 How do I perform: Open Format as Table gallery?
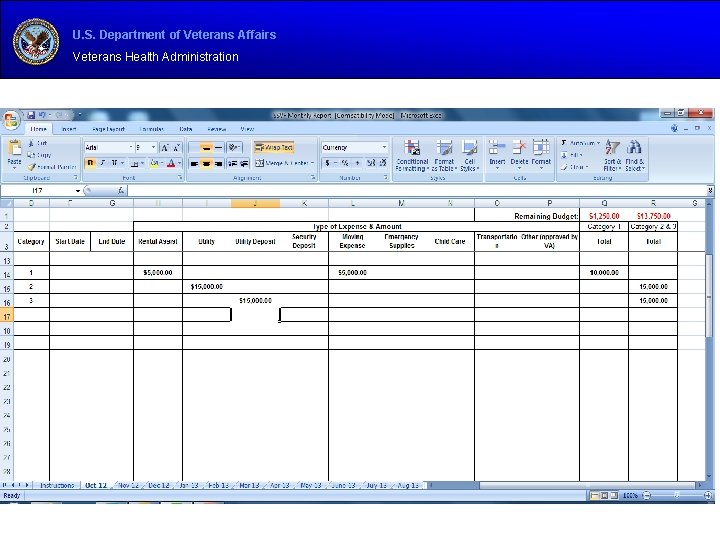pyautogui.click(x=444, y=156)
